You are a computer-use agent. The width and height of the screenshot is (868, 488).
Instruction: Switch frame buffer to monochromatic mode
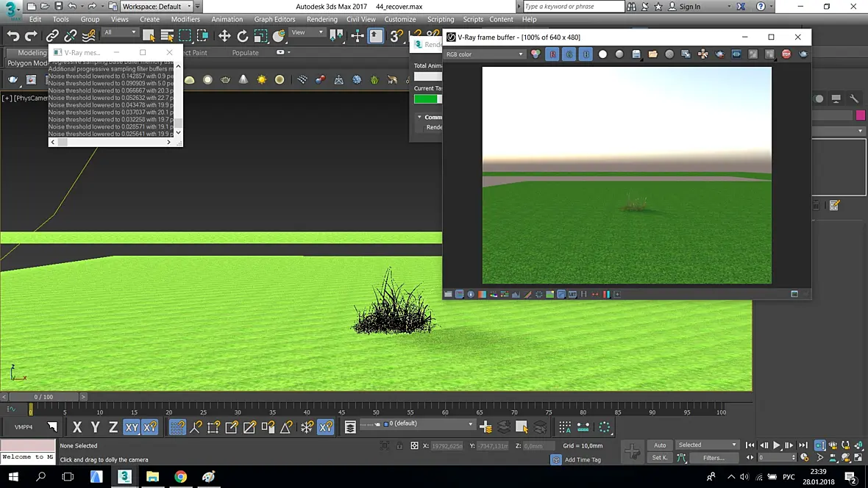(619, 54)
